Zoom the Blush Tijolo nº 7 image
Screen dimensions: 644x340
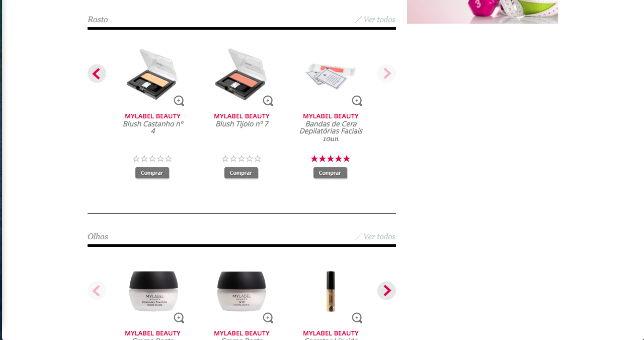(x=268, y=101)
